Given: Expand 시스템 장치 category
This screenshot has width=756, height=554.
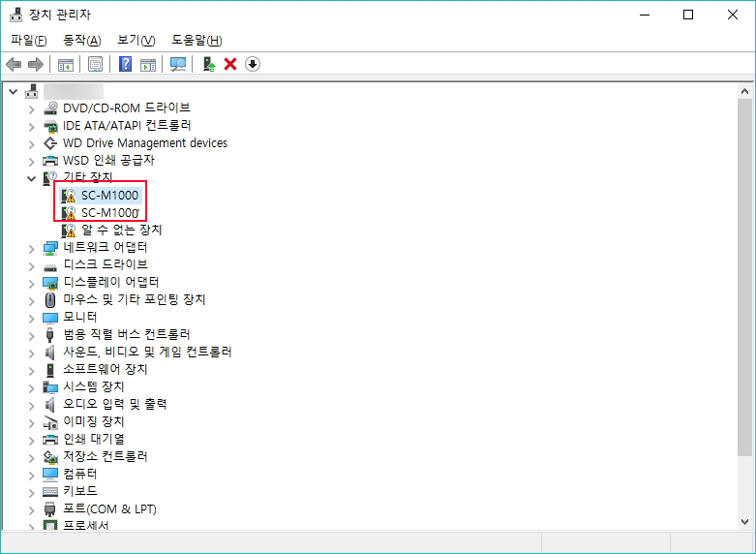Looking at the screenshot, I should (x=32, y=388).
